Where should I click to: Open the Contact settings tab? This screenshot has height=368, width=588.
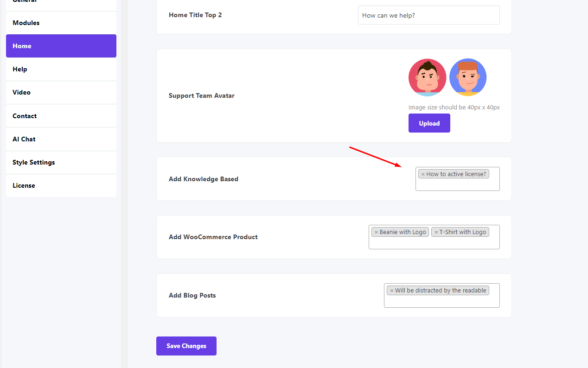pyautogui.click(x=61, y=116)
